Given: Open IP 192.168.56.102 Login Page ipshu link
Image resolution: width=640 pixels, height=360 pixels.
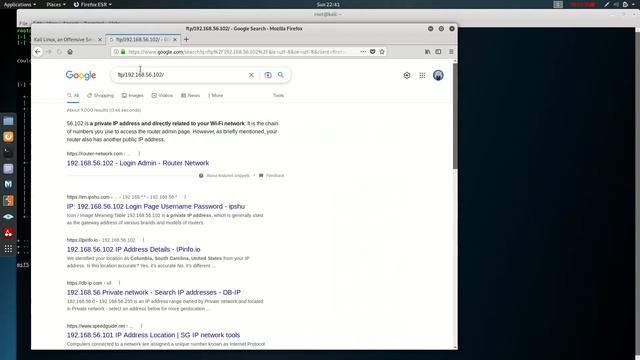Looking at the screenshot, I should coord(156,207).
